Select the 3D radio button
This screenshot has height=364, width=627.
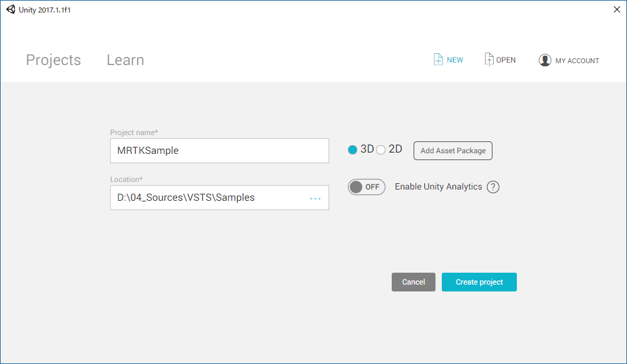352,149
